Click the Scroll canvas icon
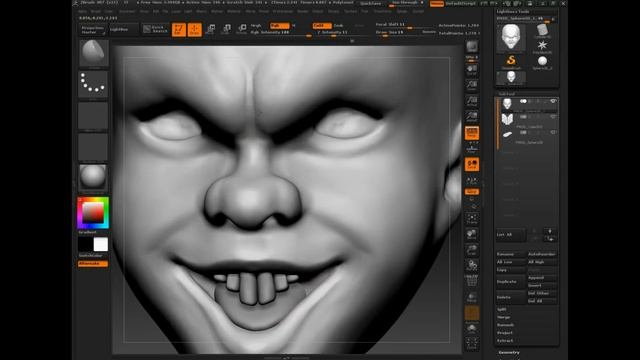The width and height of the screenshot is (640, 360). click(x=472, y=70)
